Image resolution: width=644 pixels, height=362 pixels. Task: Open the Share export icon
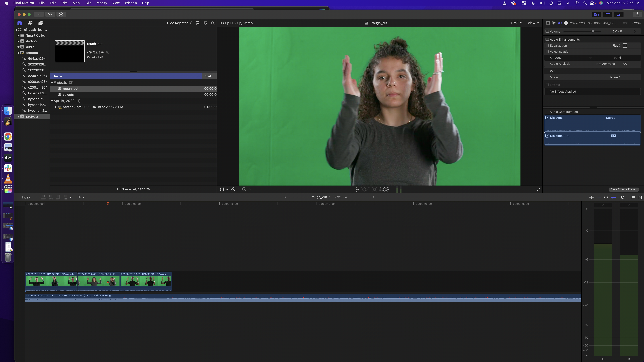coord(637,14)
